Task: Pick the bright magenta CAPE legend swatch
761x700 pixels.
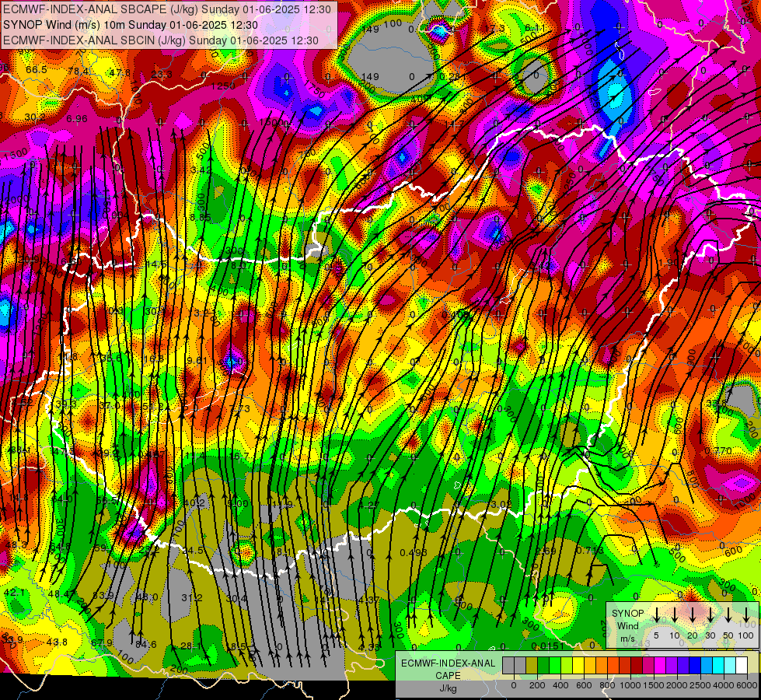Action: click(660, 666)
